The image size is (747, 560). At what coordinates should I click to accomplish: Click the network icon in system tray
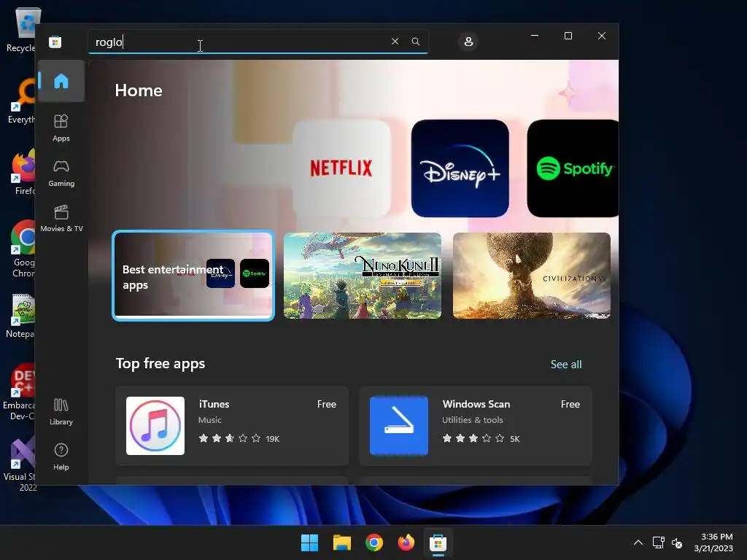pyautogui.click(x=659, y=542)
